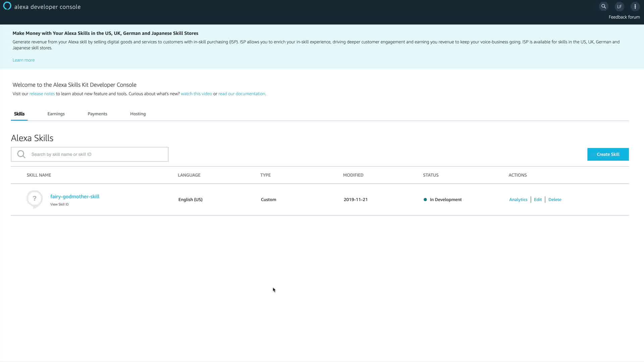Open the fairy-godmother-skill link
644x362 pixels.
coord(75,196)
